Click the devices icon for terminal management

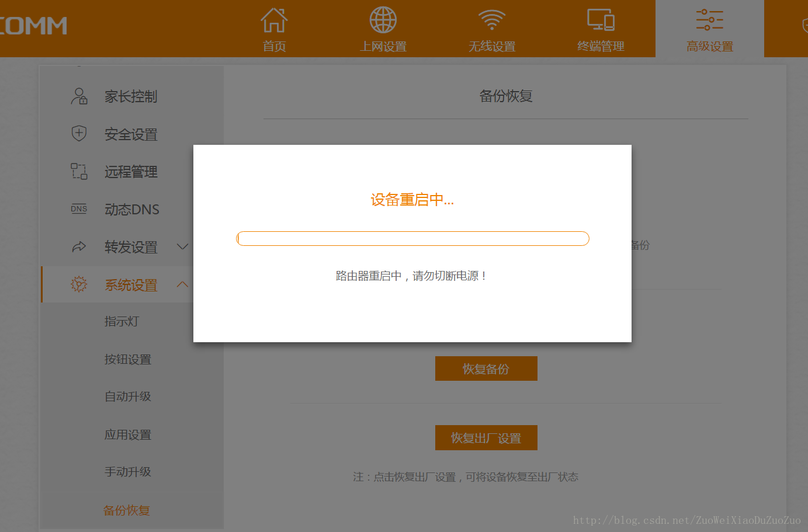[601, 20]
